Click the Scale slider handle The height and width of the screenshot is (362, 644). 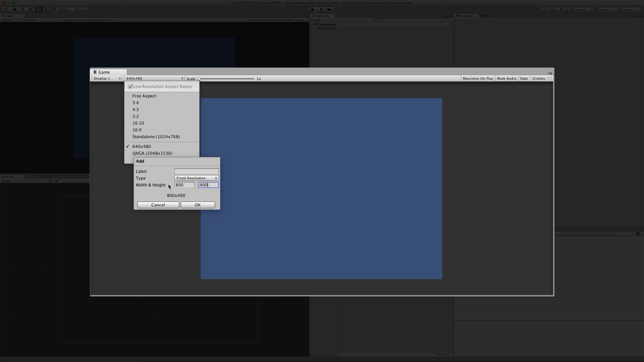coord(199,79)
